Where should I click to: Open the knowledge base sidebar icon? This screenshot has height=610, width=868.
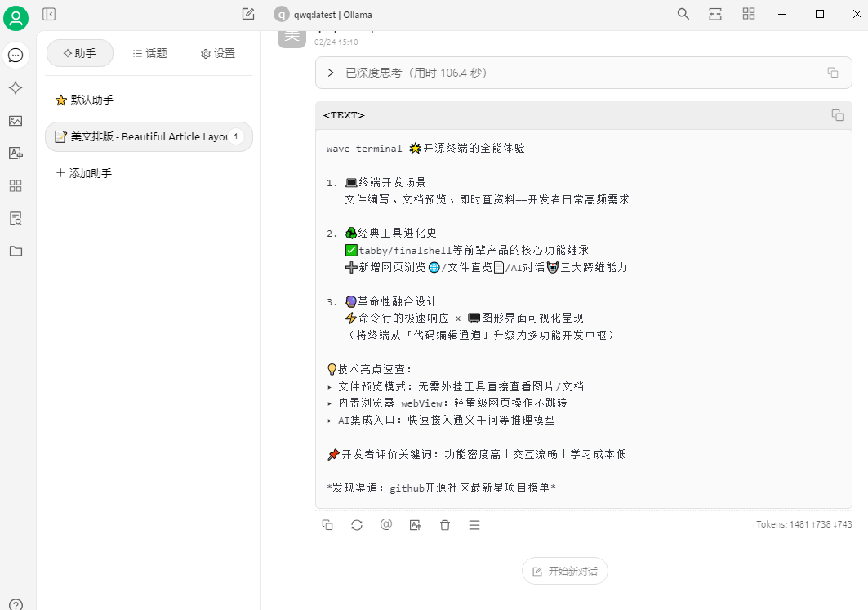tap(16, 219)
